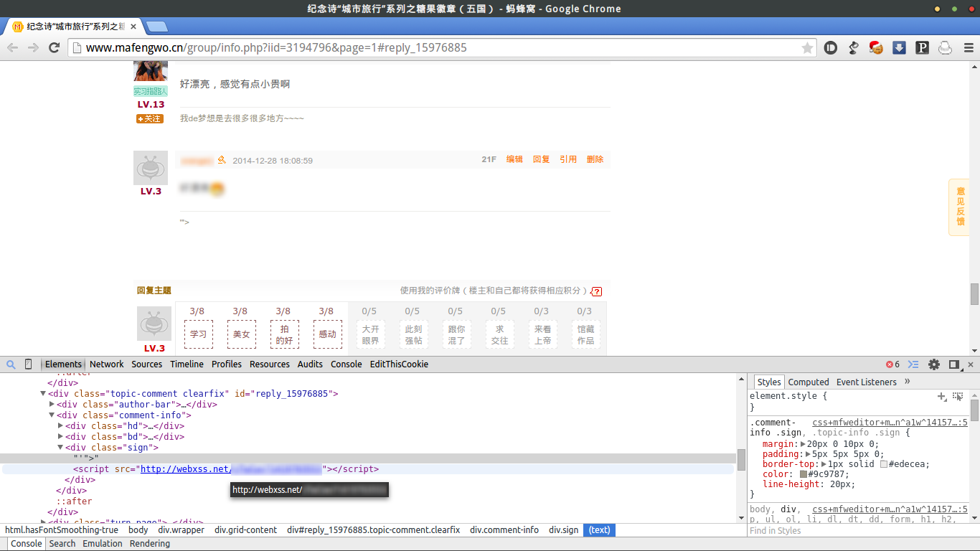980x551 pixels.
Task: Select div.sign in the breadcrumb
Action: coord(564,530)
